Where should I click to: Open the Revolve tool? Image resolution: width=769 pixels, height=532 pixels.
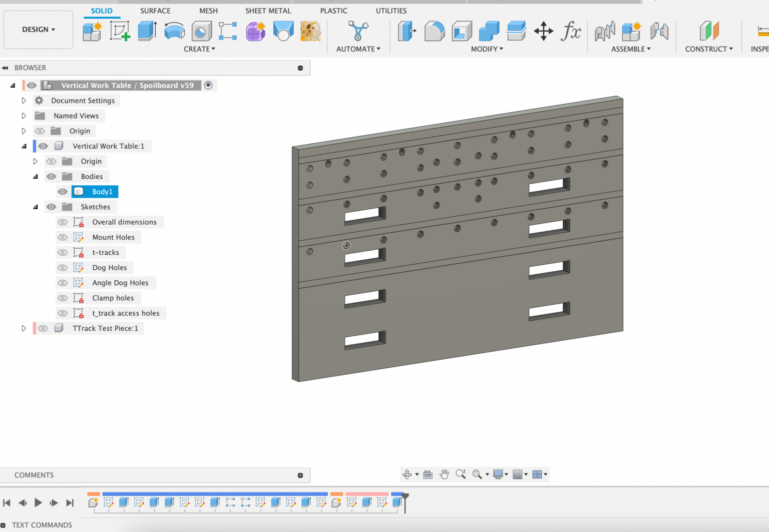pyautogui.click(x=174, y=31)
